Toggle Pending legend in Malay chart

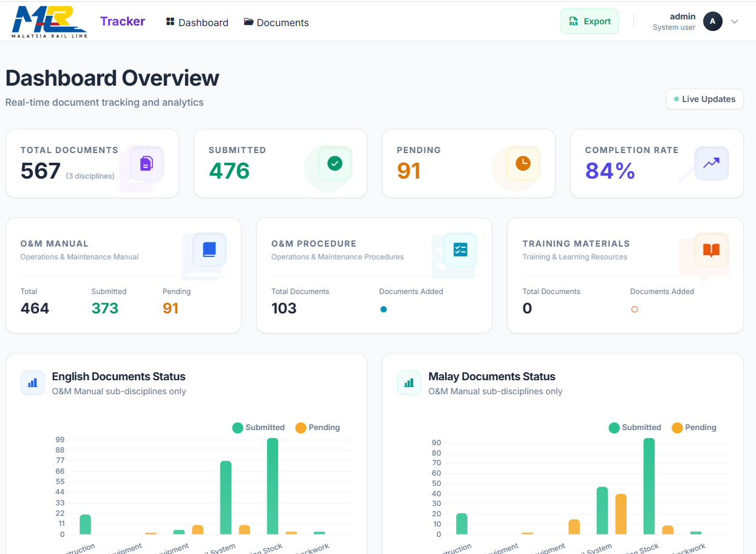pyautogui.click(x=694, y=428)
